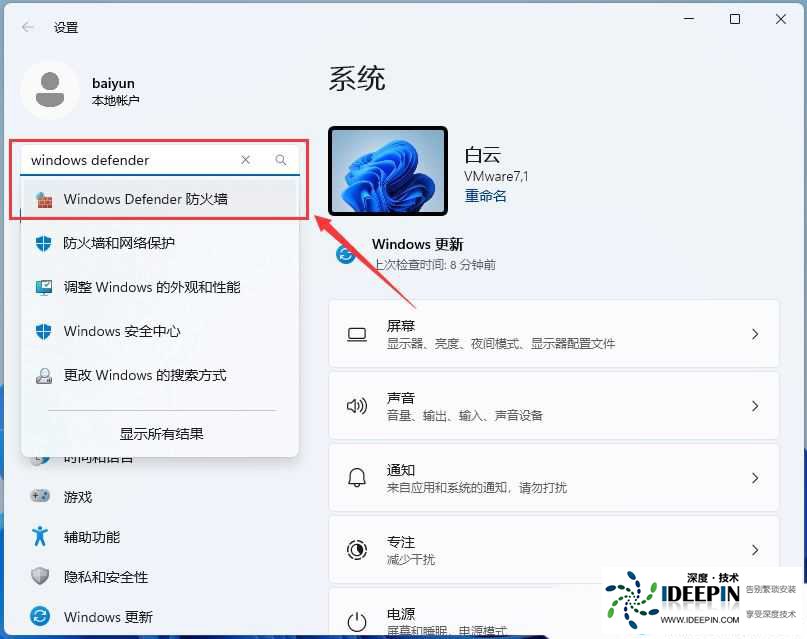Open the 屏幕 display settings card
Screen dimensions: 807x639
click(x=554, y=334)
